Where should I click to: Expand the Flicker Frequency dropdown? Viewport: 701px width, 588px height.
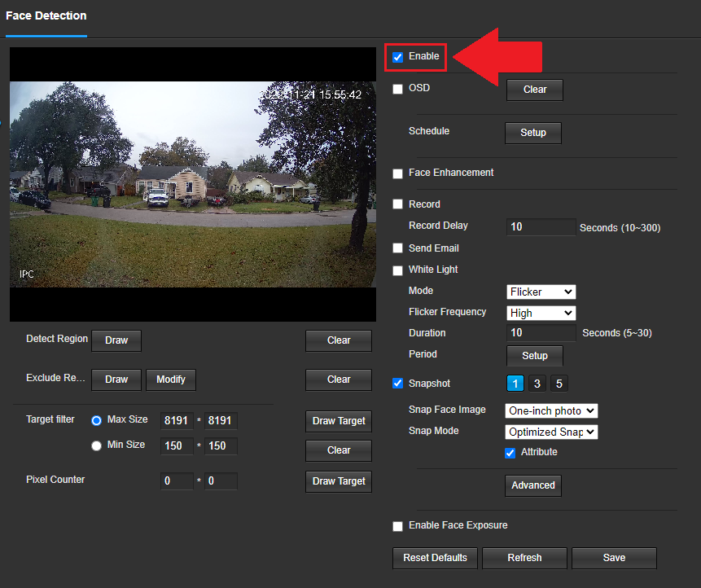(541, 313)
